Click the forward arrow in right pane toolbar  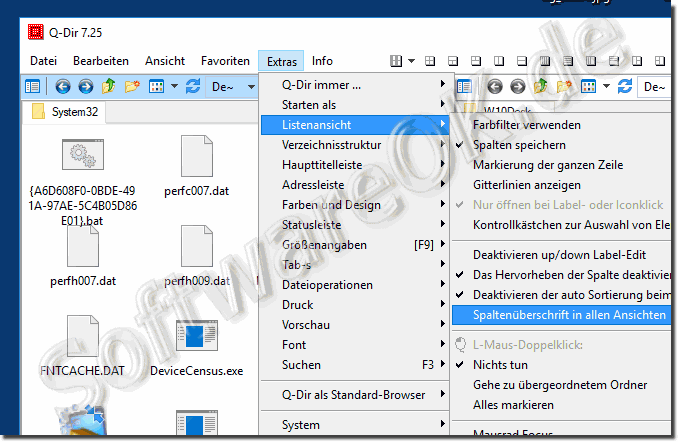(x=518, y=86)
